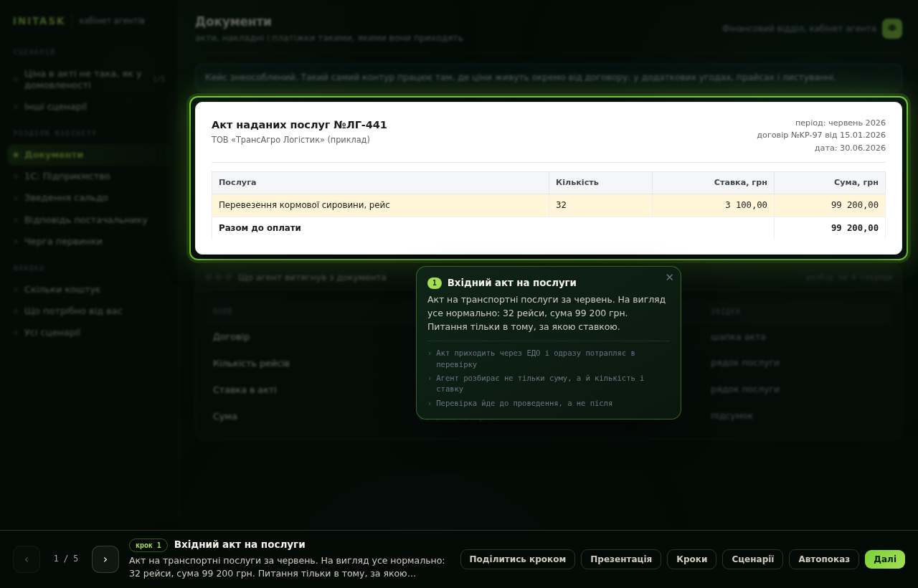Go back with the previous step arrow
Viewport: 918px width, 588px height.
[x=27, y=559]
